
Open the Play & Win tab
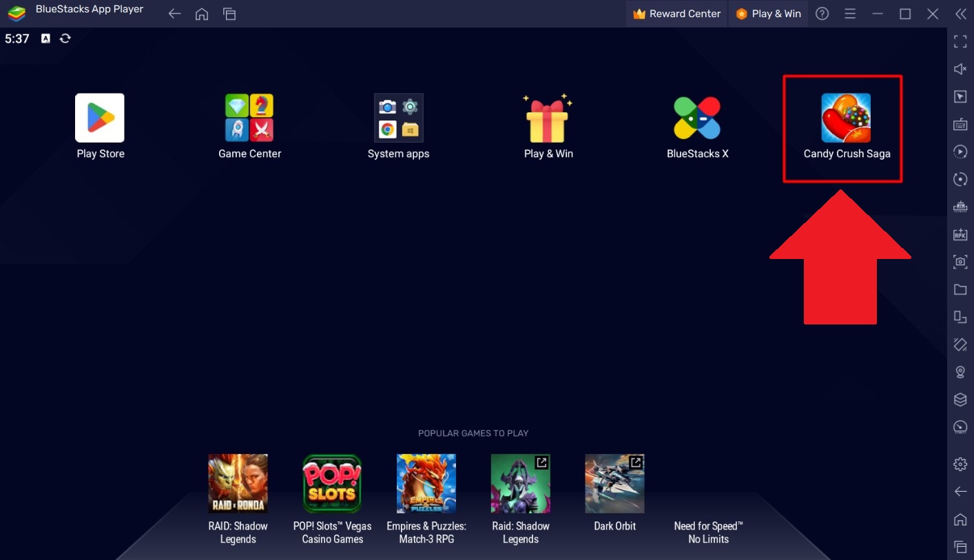(x=768, y=13)
